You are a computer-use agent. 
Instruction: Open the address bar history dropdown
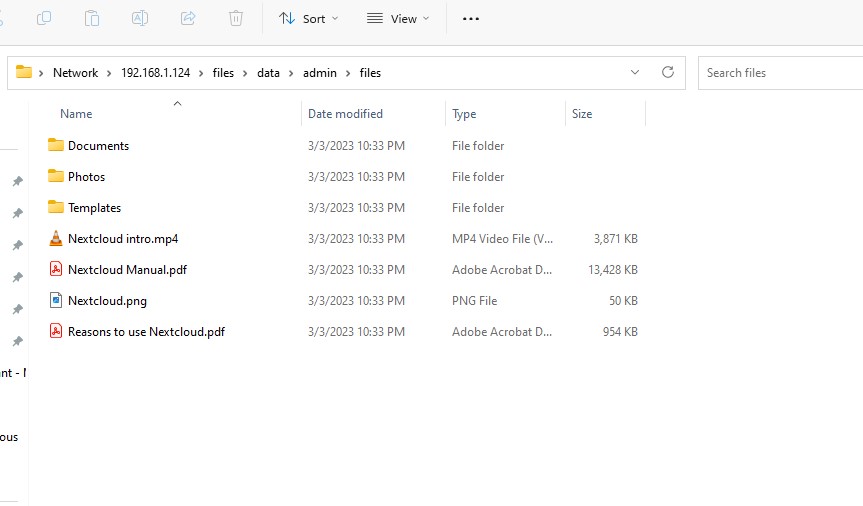click(x=635, y=72)
